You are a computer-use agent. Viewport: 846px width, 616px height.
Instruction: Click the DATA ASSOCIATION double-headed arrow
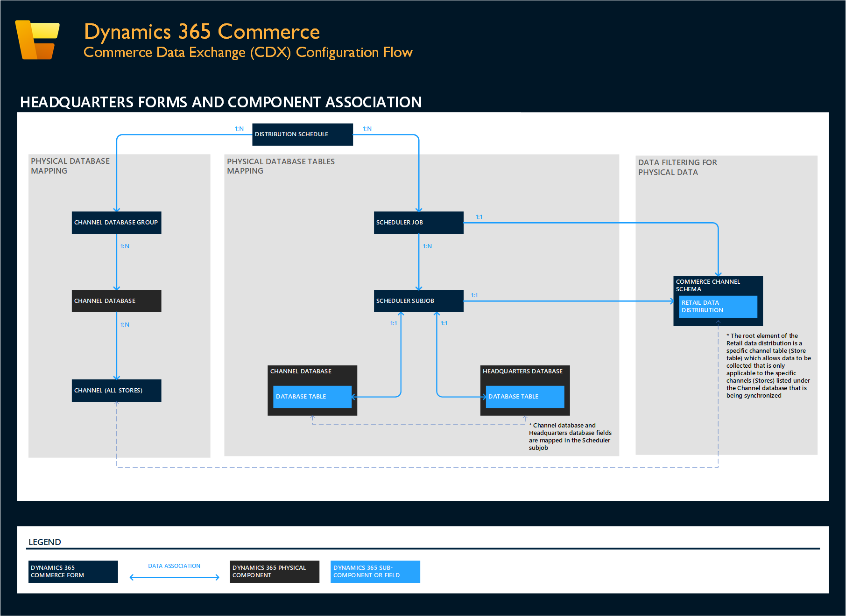click(174, 577)
